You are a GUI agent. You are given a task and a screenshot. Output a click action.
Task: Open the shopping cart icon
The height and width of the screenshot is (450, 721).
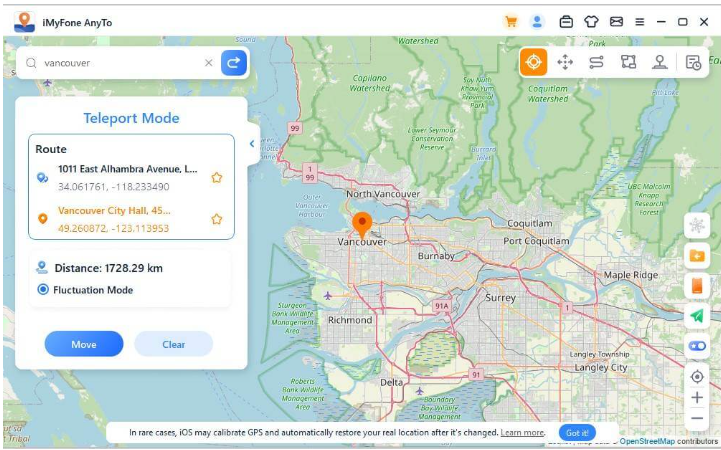click(510, 22)
